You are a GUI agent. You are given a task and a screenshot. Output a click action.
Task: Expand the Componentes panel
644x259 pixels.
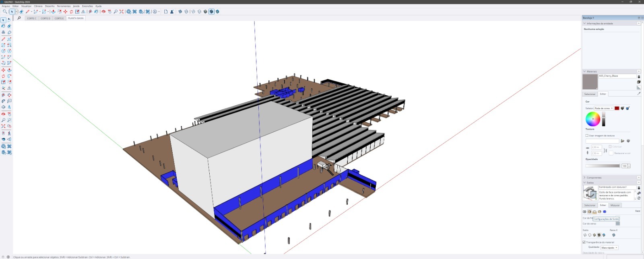(x=594, y=177)
